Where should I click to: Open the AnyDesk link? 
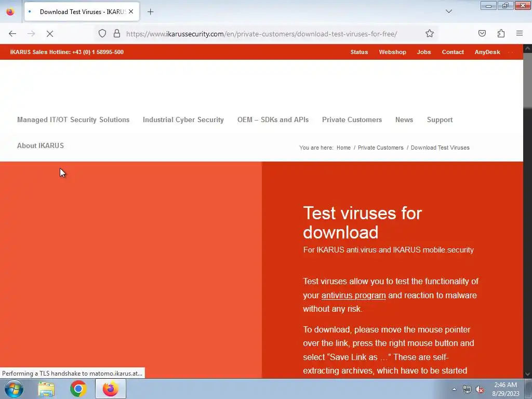(x=487, y=52)
